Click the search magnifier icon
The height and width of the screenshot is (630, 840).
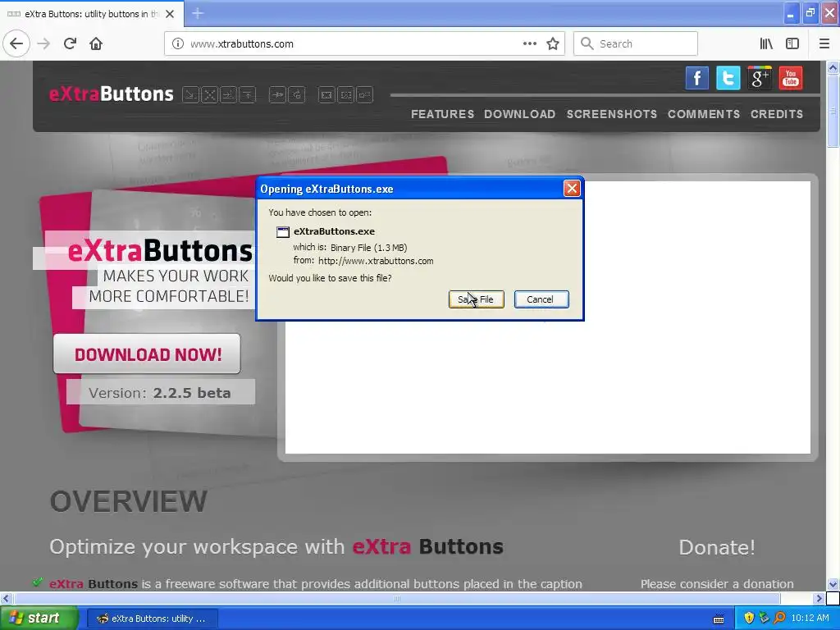pyautogui.click(x=587, y=43)
